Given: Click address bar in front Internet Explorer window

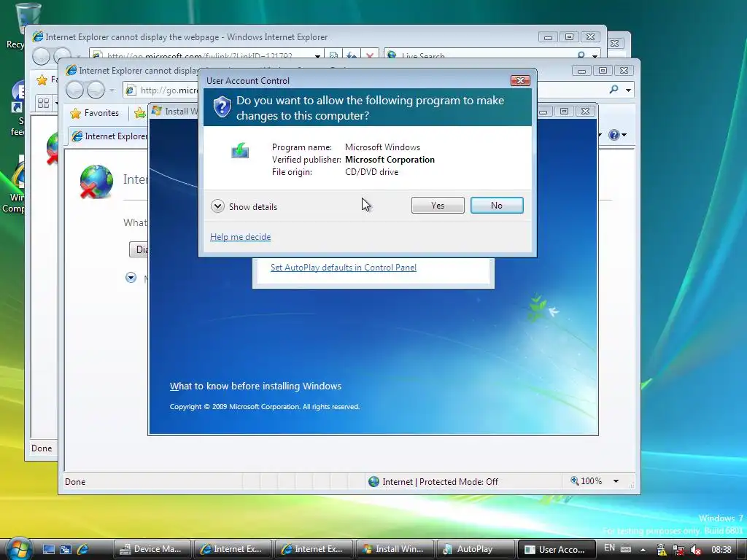Looking at the screenshot, I should point(162,90).
